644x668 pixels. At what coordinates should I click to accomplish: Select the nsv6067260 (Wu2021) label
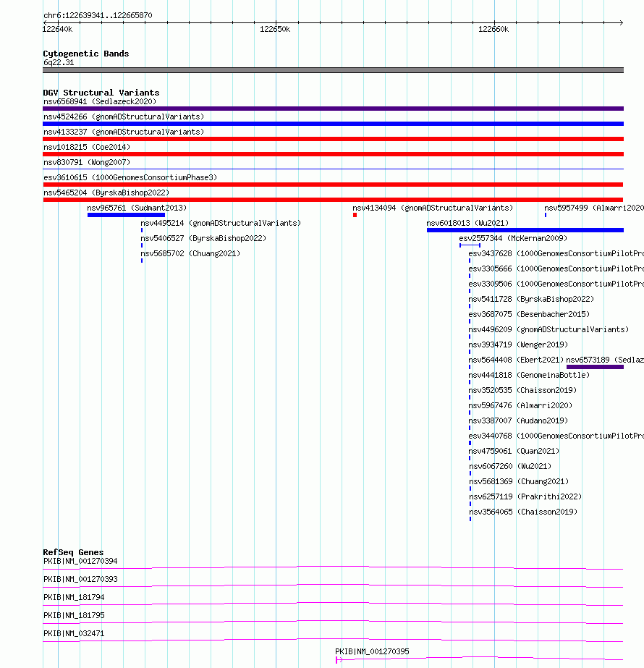coord(510,467)
